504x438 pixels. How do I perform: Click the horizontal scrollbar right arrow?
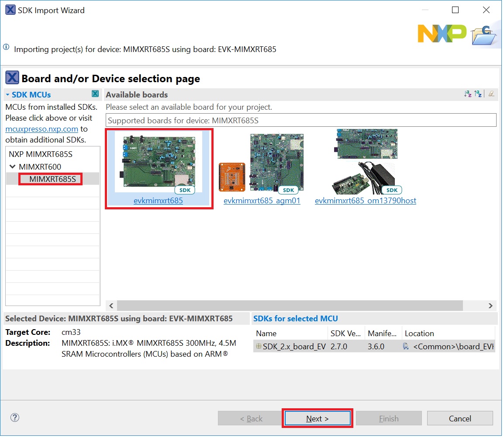[490, 306]
